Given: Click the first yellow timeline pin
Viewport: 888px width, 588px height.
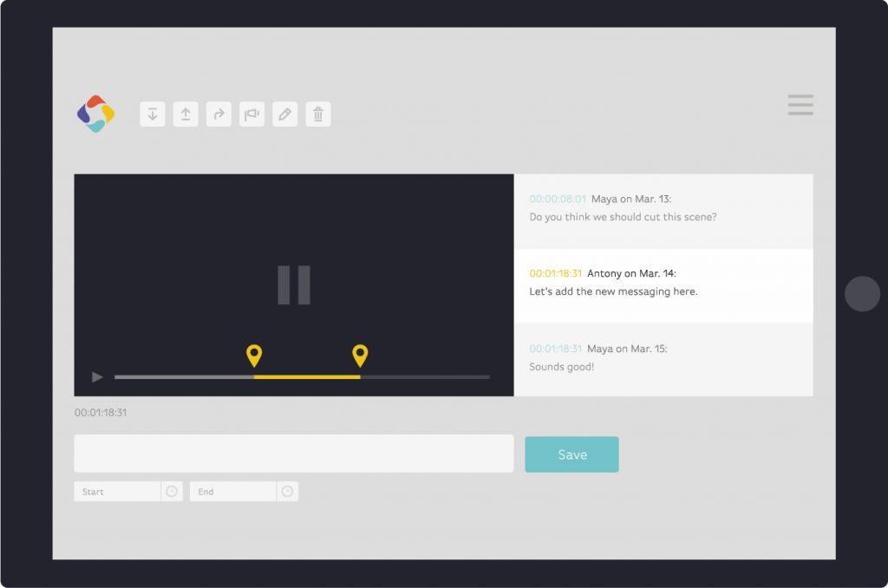Looking at the screenshot, I should click(x=254, y=356).
